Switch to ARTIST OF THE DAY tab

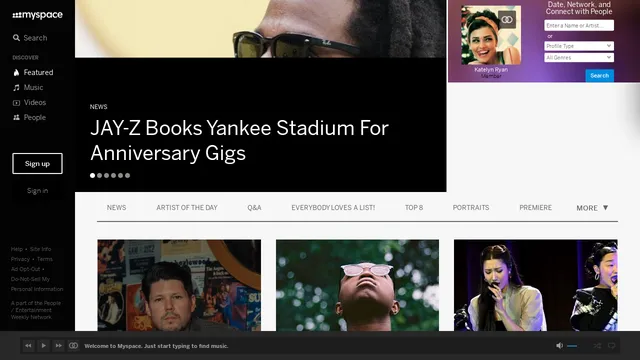(x=187, y=208)
